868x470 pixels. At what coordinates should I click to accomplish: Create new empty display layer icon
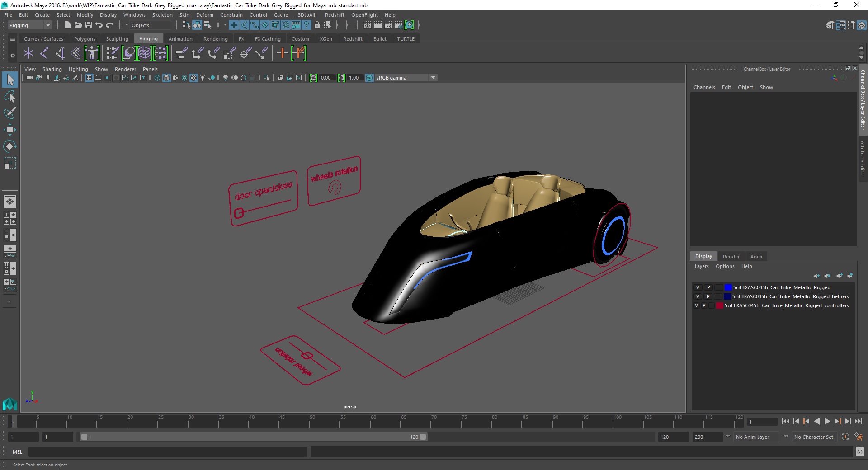pos(839,276)
